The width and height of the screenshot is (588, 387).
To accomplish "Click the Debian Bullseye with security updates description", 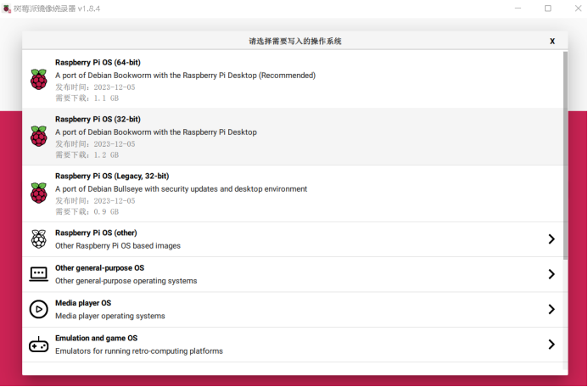I will point(181,189).
